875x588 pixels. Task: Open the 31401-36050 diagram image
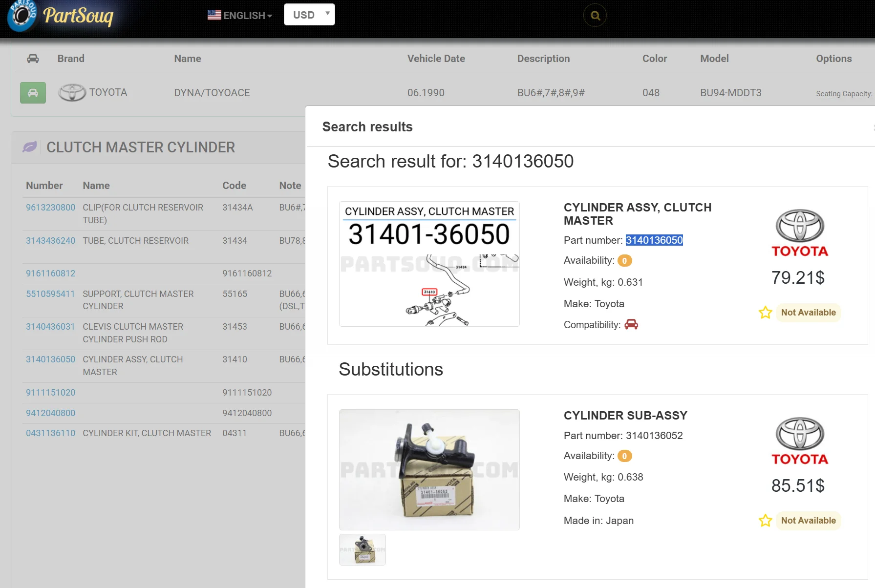click(x=429, y=264)
